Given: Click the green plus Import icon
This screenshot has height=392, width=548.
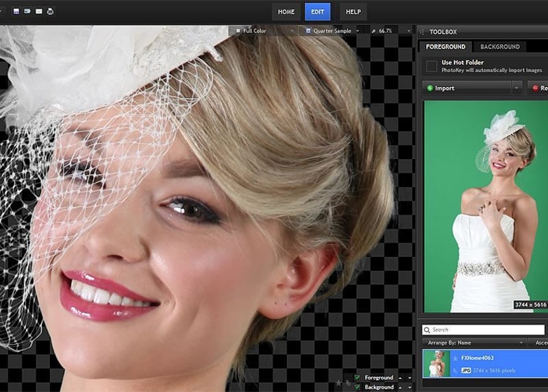Looking at the screenshot, I should click(x=429, y=88).
